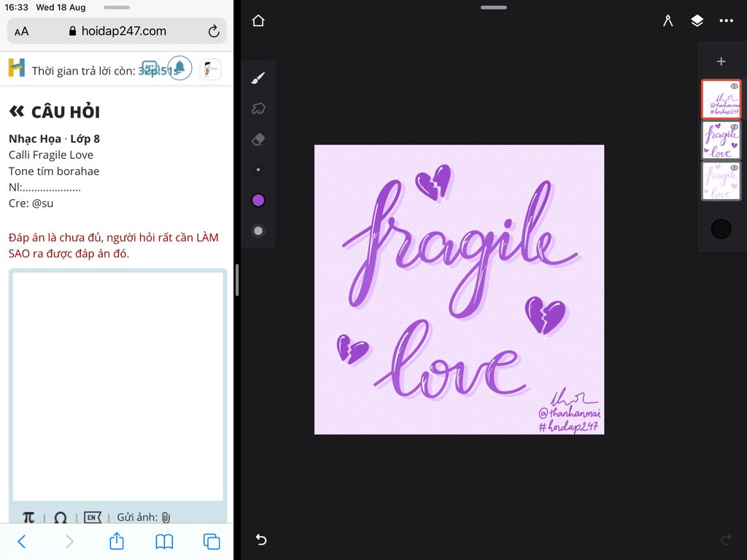
Task: Tap the drawing app multitasking handle
Action: (x=494, y=7)
